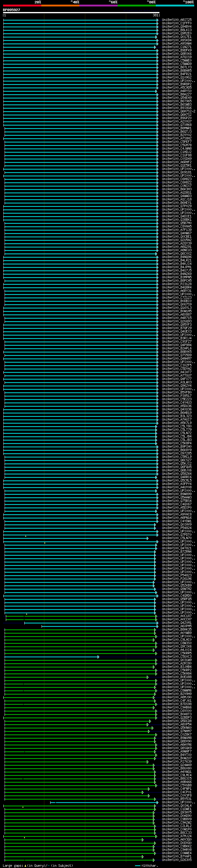Select hit label UniRef100_B9GPZ0
Screen dimensions: 197x868
[x=176, y=118]
